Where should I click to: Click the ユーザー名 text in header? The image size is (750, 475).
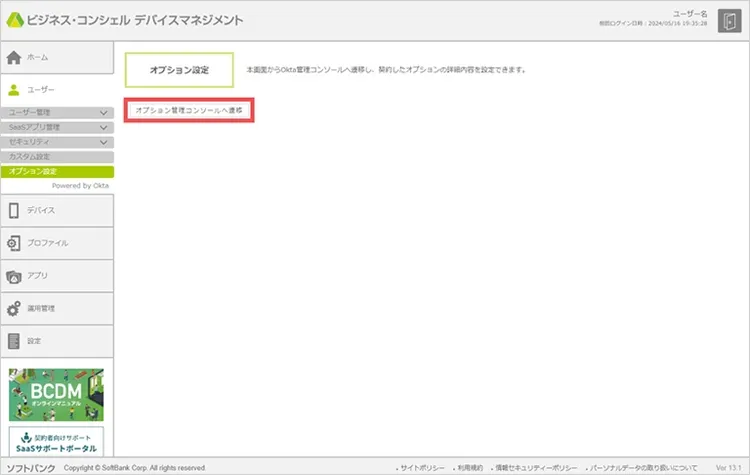(x=690, y=14)
